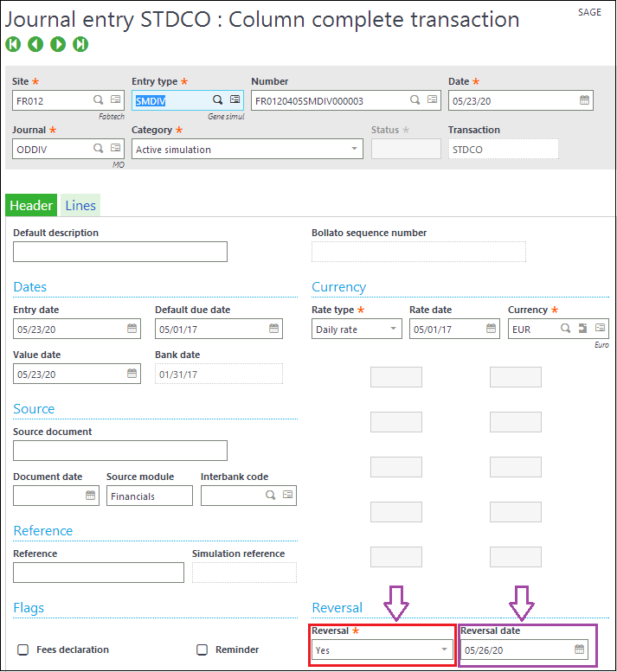Open the calendar picker for Reversal date
617x672 pixels.
click(579, 649)
